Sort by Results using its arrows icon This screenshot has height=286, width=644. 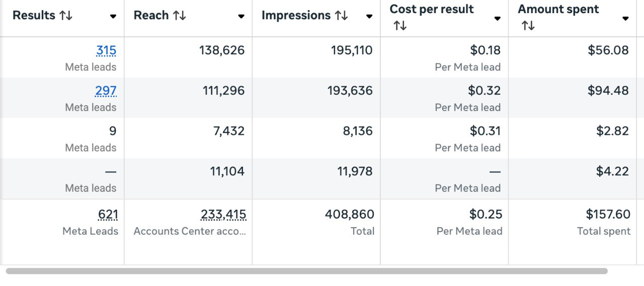coord(66,16)
